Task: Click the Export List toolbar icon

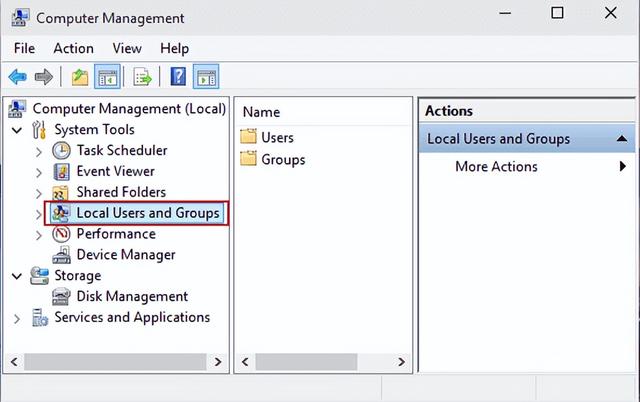Action: 142,77
